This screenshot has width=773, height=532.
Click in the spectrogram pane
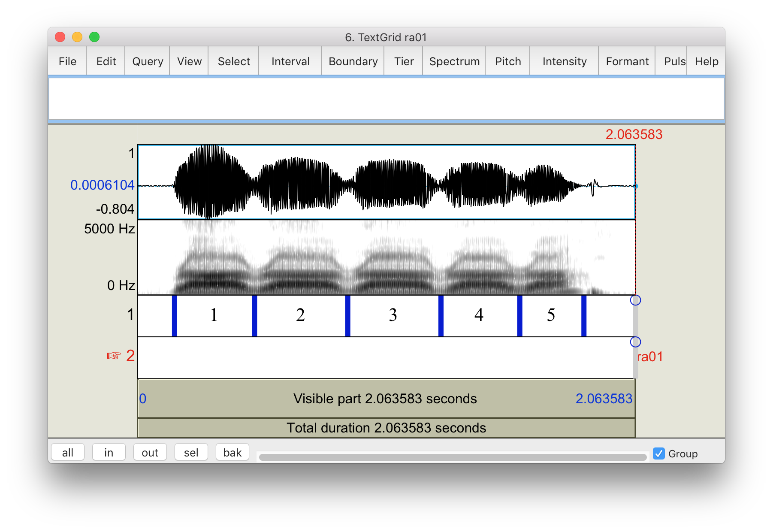pyautogui.click(x=386, y=257)
